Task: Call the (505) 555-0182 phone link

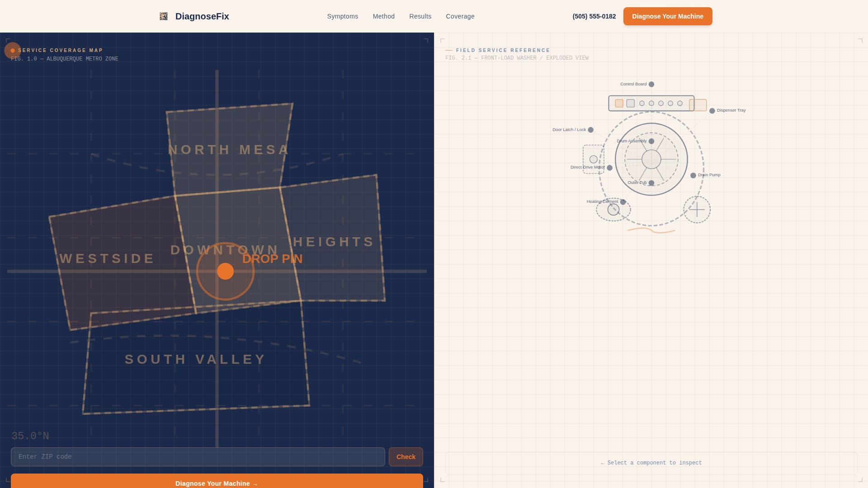Action: point(594,16)
